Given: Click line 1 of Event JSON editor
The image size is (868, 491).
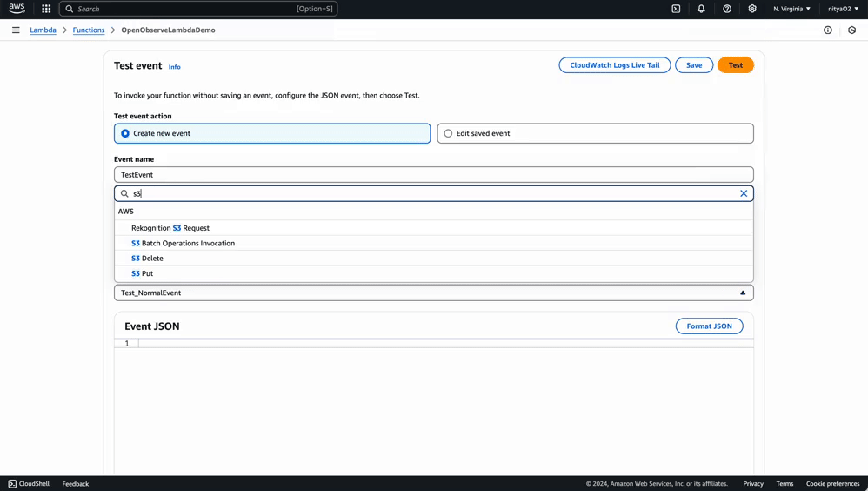Looking at the screenshot, I should 445,344.
